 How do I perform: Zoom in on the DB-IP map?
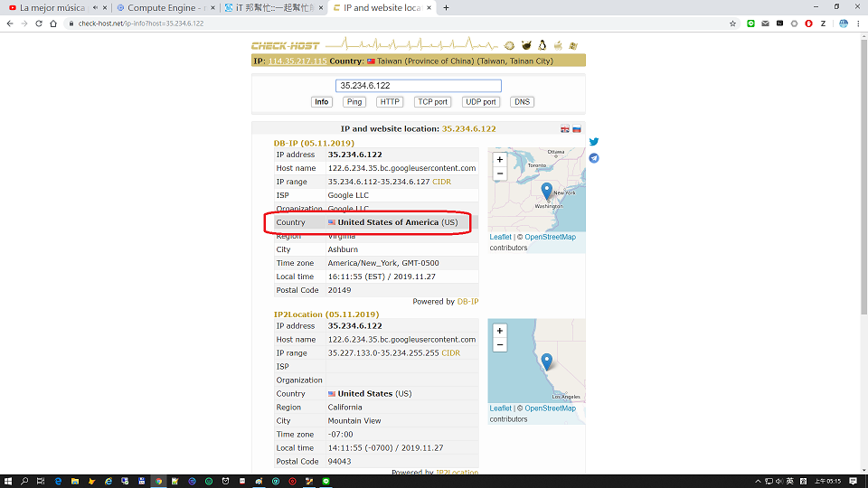point(500,159)
